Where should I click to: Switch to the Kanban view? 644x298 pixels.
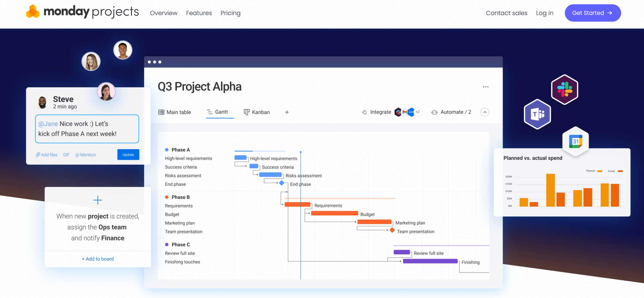(x=257, y=112)
